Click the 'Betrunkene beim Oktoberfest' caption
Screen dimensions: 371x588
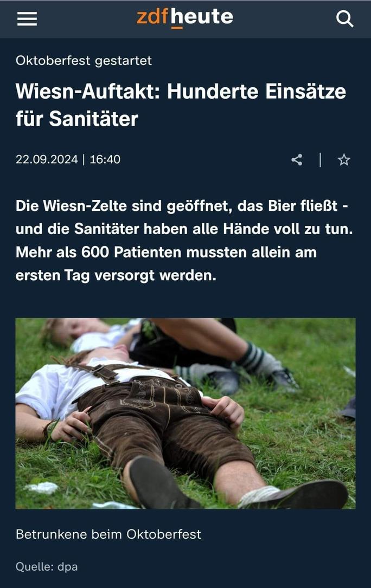pos(108,534)
